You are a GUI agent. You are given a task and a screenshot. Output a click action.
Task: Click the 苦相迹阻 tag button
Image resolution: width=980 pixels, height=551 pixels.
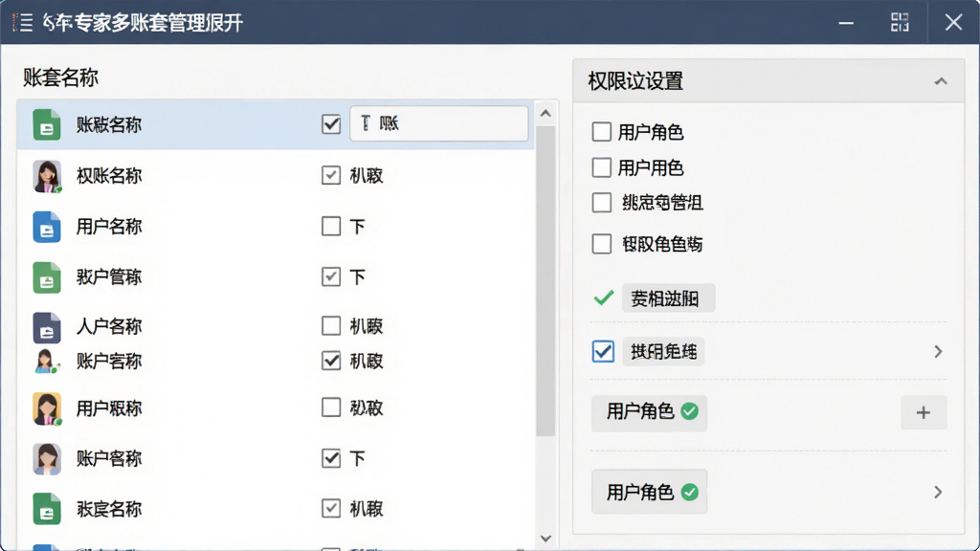point(668,298)
